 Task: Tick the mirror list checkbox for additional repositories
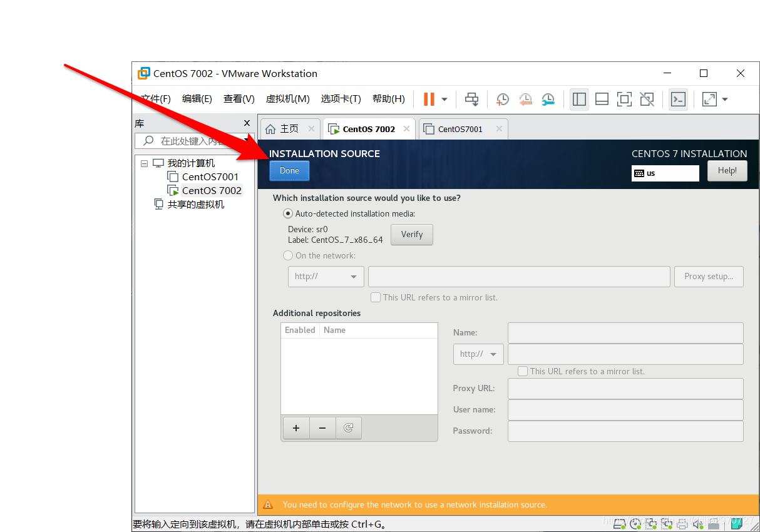point(523,371)
